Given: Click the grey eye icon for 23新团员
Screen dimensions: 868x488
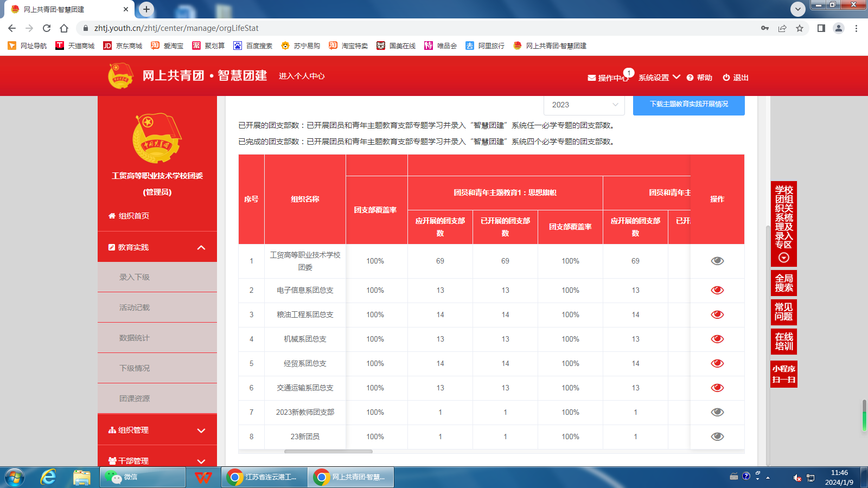Looking at the screenshot, I should (717, 436).
